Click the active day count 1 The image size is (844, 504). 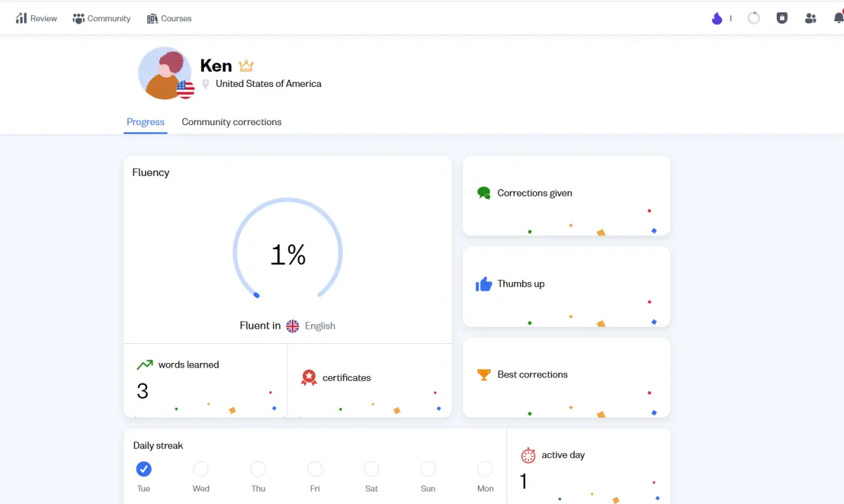click(524, 482)
